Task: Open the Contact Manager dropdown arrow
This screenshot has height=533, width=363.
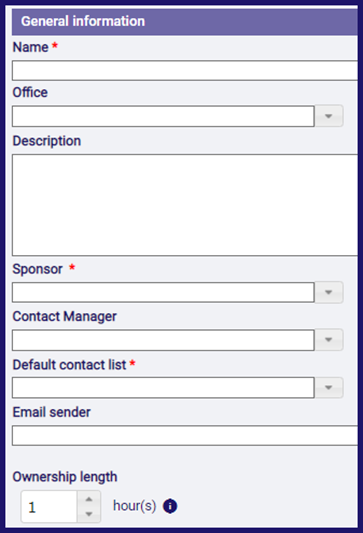Action: pos(328,340)
